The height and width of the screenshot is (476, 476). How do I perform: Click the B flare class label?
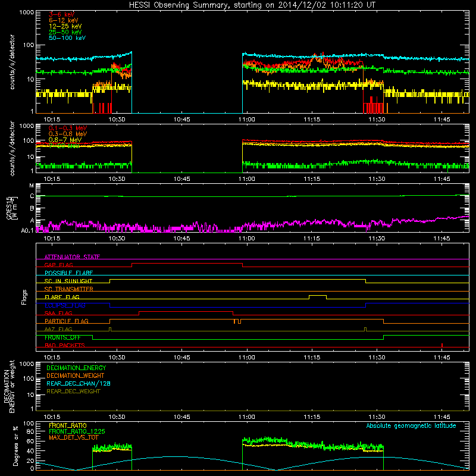coord(32,209)
